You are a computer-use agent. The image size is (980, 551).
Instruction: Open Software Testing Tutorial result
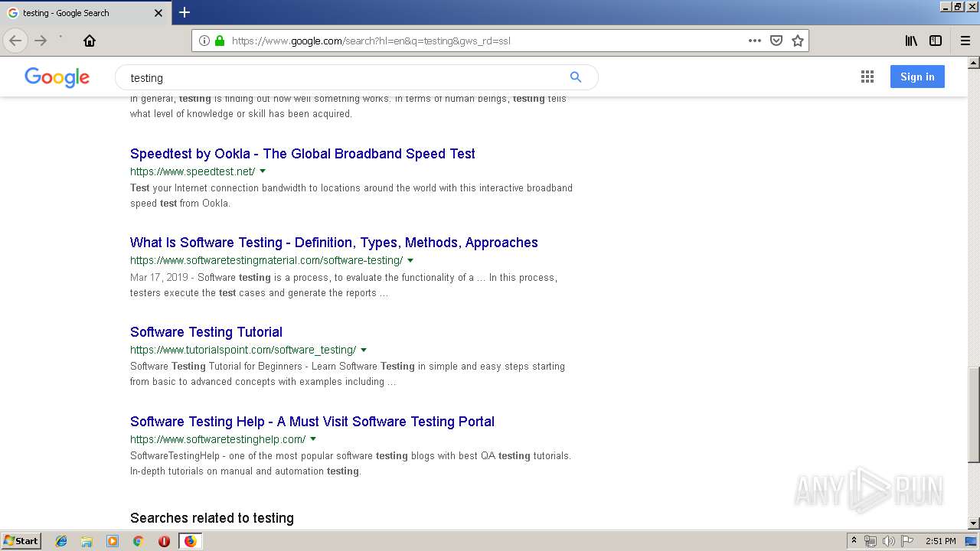pyautogui.click(x=206, y=332)
